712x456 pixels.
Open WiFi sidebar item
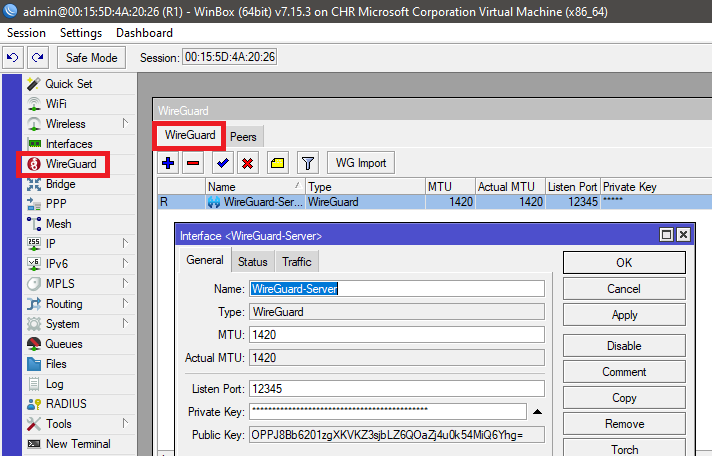[79, 104]
